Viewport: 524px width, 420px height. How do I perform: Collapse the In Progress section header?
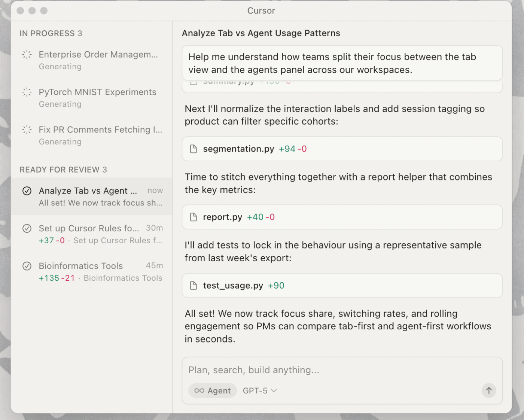[51, 33]
